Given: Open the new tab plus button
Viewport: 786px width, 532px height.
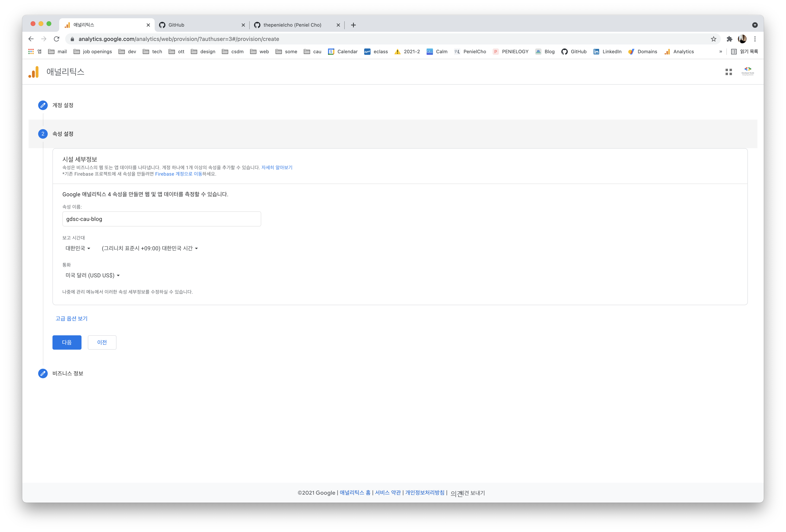Looking at the screenshot, I should [x=353, y=25].
